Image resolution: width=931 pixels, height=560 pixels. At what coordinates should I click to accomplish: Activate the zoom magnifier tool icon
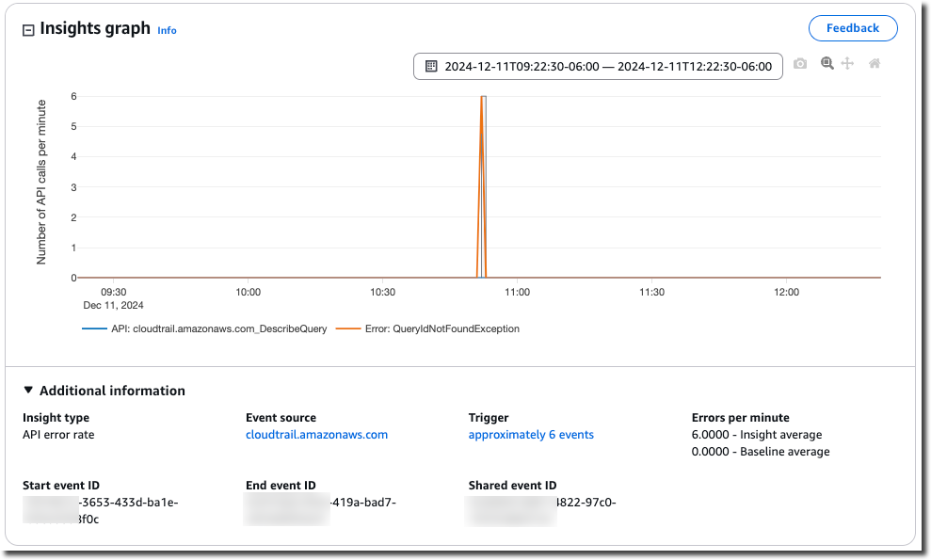(825, 63)
